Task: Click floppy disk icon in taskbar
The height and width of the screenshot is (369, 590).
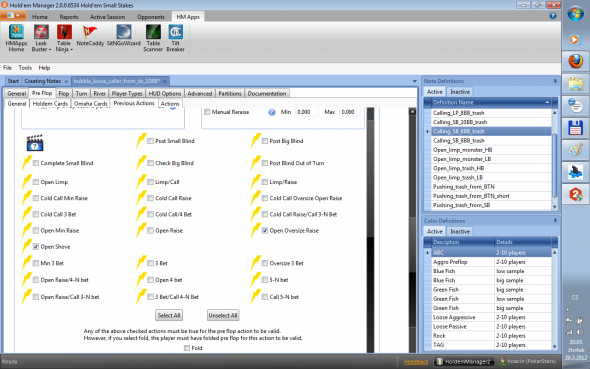Action: point(575,128)
